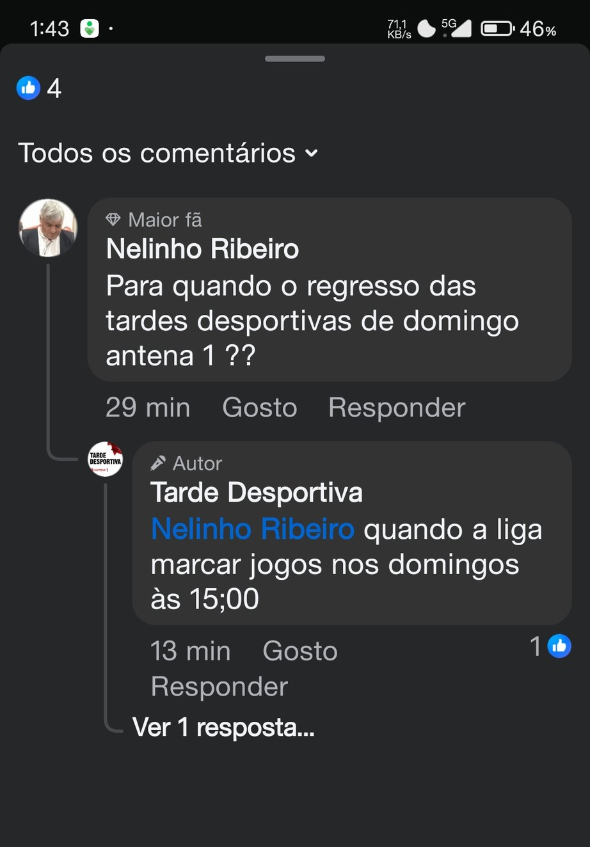Reply to Nelinho Ribeiro's comment via Responder

click(x=397, y=408)
